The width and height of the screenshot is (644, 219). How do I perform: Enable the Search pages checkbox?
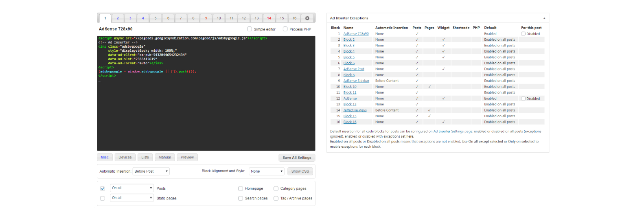[x=241, y=198]
